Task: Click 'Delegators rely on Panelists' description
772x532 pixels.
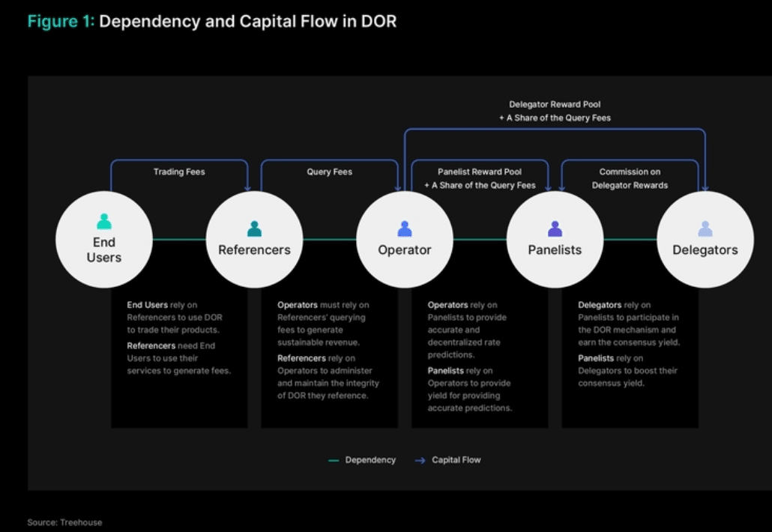Action: tap(630, 324)
